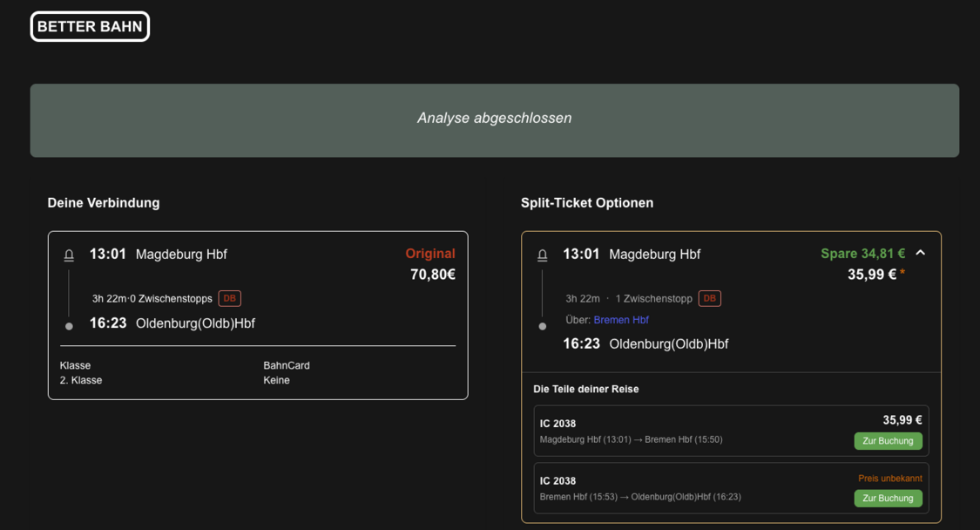
Task: Click the green Spare 34,81 € label
Action: pos(862,254)
